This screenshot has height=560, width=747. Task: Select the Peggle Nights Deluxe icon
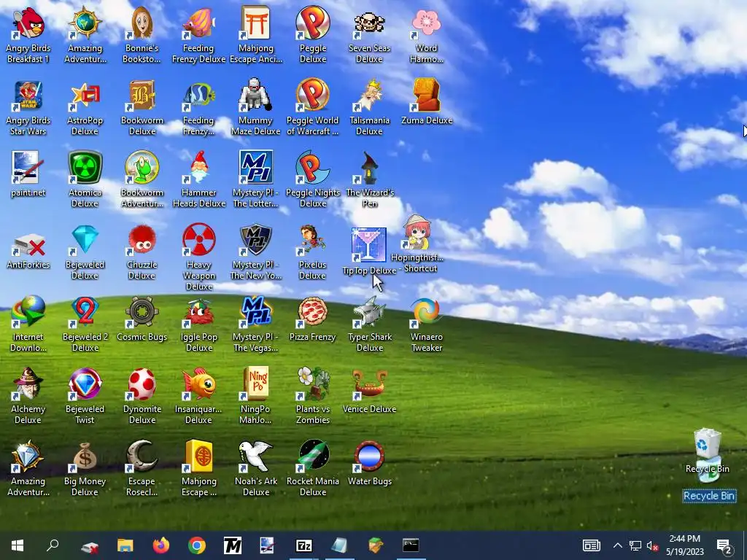pyautogui.click(x=312, y=168)
